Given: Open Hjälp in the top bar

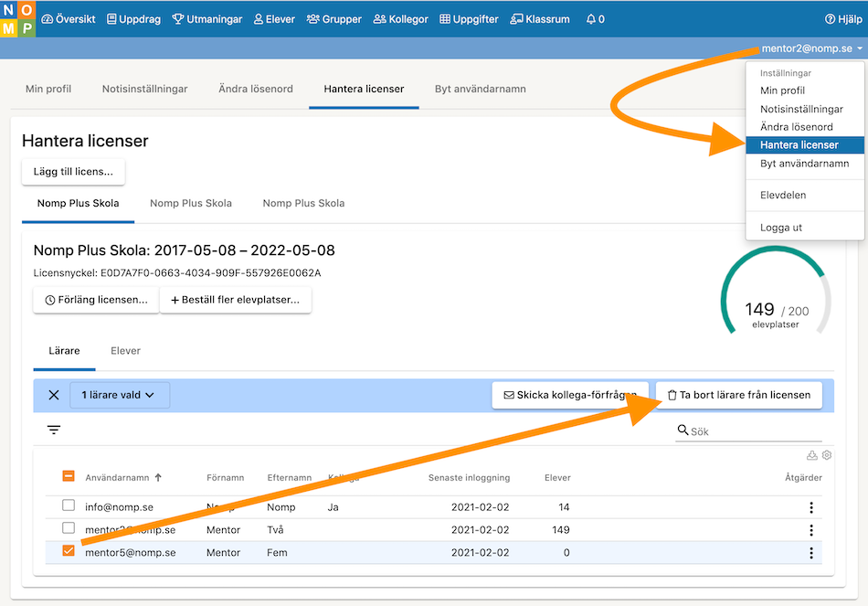Looking at the screenshot, I should pos(843,19).
